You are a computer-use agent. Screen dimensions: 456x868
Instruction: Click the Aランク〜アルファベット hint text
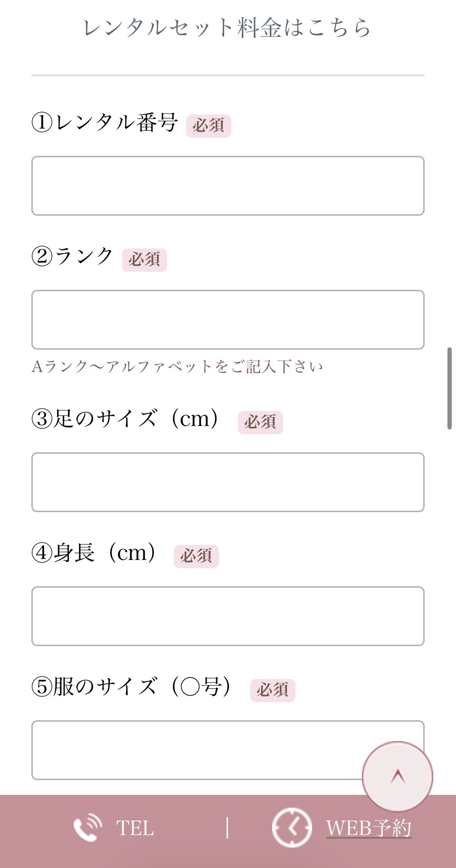point(177,367)
